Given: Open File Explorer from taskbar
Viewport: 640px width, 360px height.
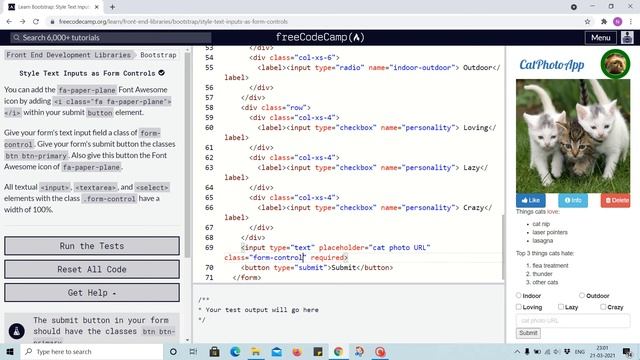Looking at the screenshot, I should (256, 351).
